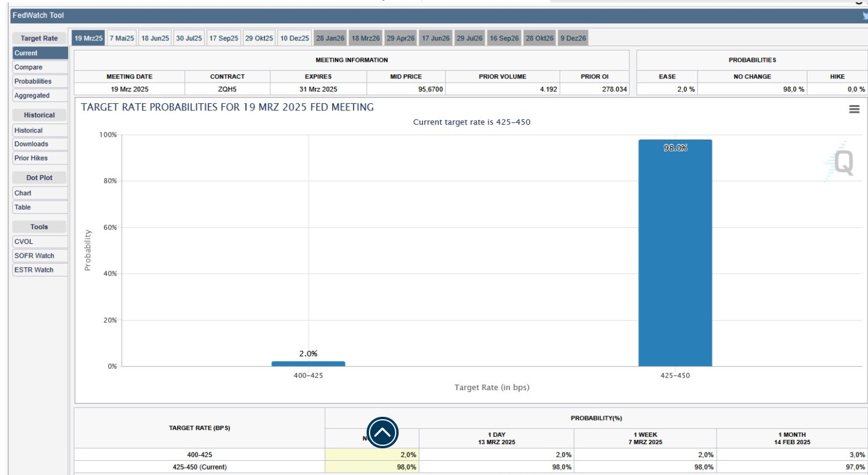Pick the 29 Apr26 meeting tab
868x475 pixels.
(400, 38)
